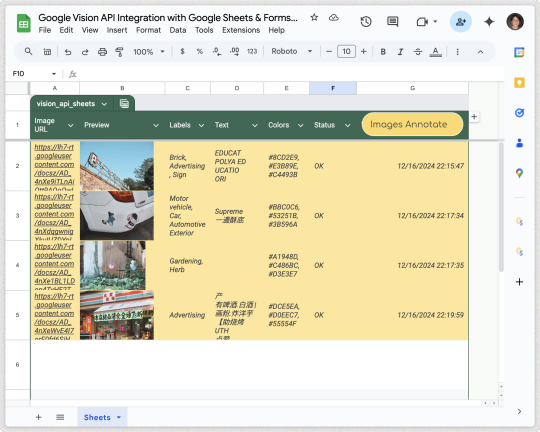Open Google Calendar side panel
The width and height of the screenshot is (540, 432).
pos(519,52)
